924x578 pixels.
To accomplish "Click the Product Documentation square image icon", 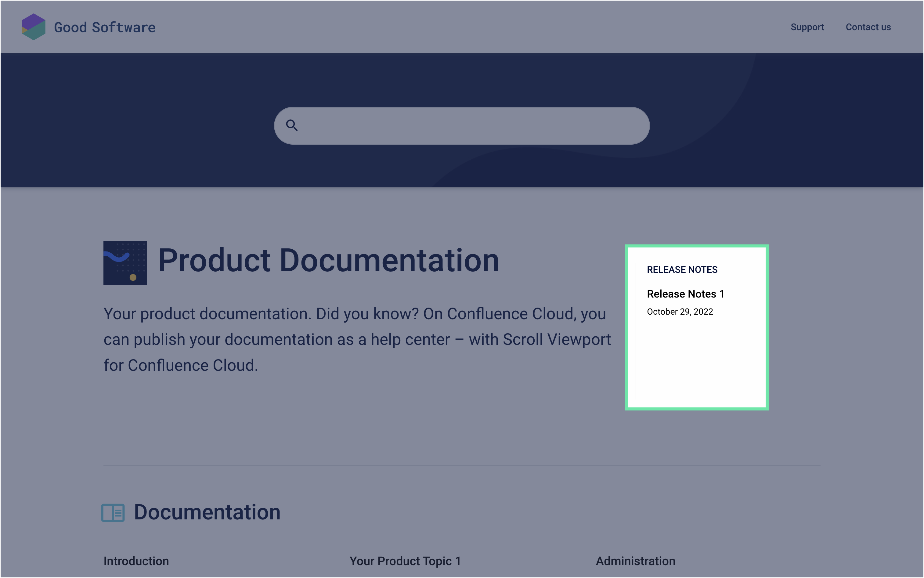I will tap(125, 263).
